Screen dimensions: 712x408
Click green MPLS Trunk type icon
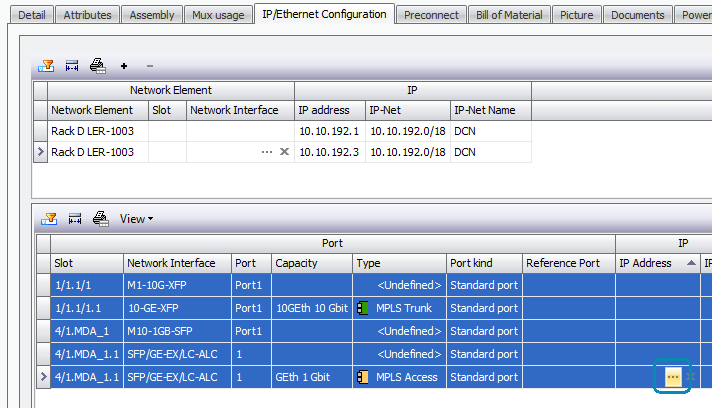(363, 308)
